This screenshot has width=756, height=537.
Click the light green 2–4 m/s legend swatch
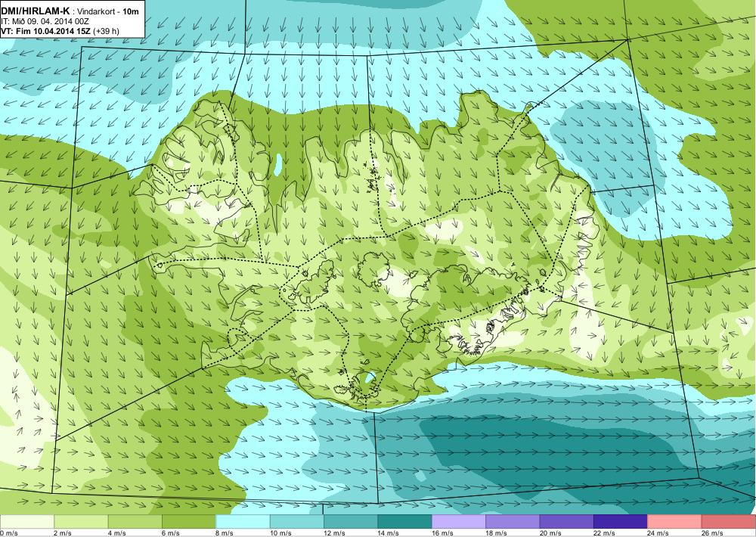point(81,521)
